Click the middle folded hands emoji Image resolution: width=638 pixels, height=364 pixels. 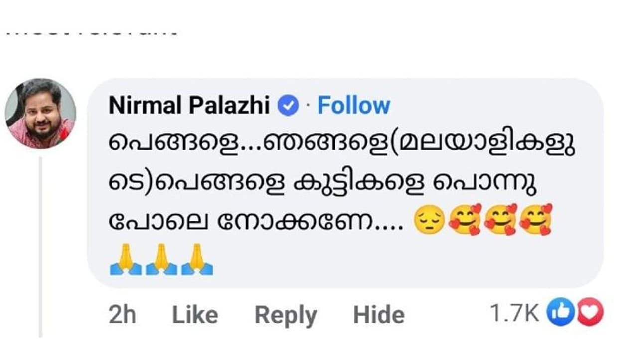tap(161, 259)
